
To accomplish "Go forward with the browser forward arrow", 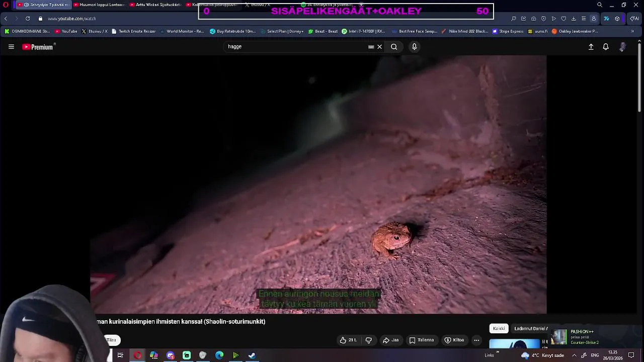I will [16, 19].
